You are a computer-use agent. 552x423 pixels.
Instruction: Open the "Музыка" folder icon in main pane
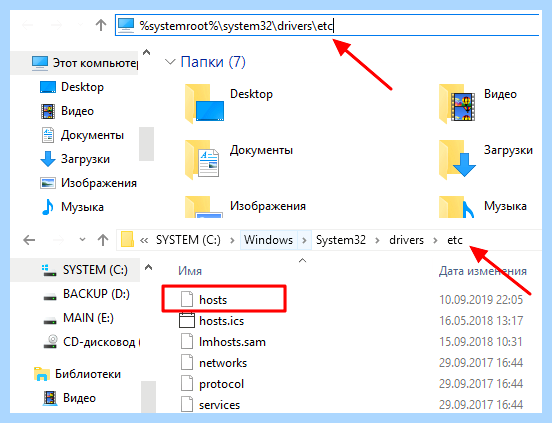point(457,207)
